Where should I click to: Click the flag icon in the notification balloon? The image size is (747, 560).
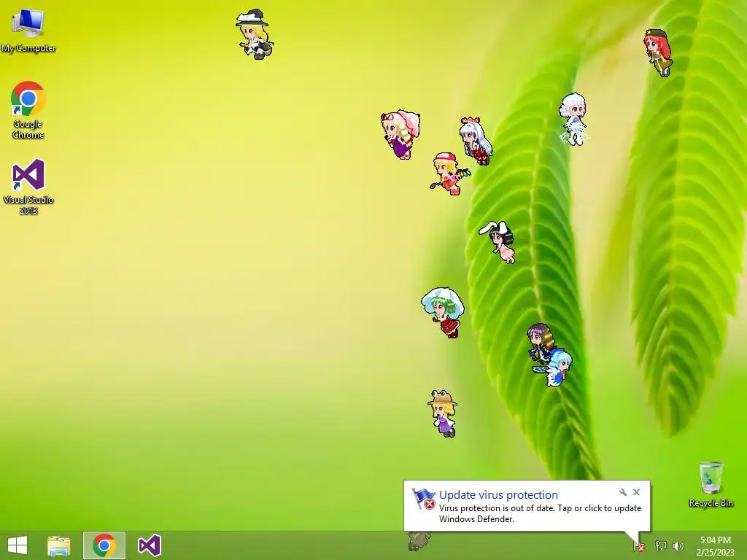424,499
